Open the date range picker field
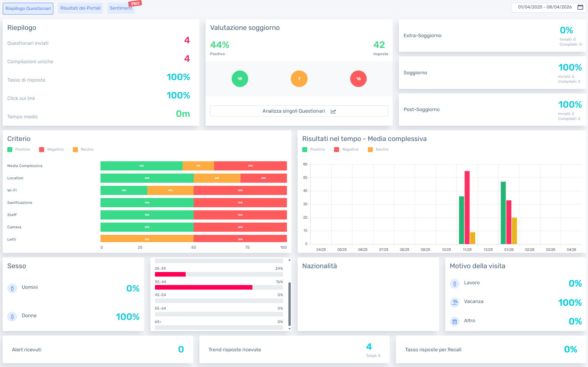588x367 pixels. [549, 7]
